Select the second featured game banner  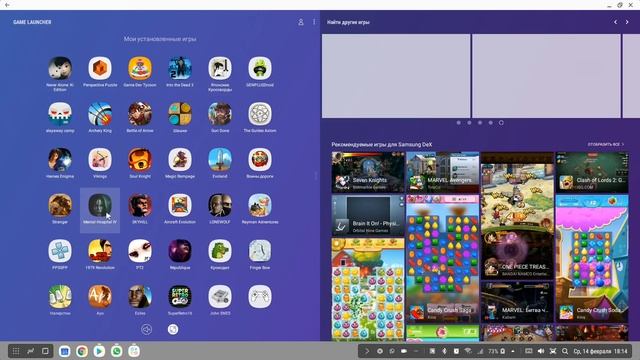click(x=546, y=76)
